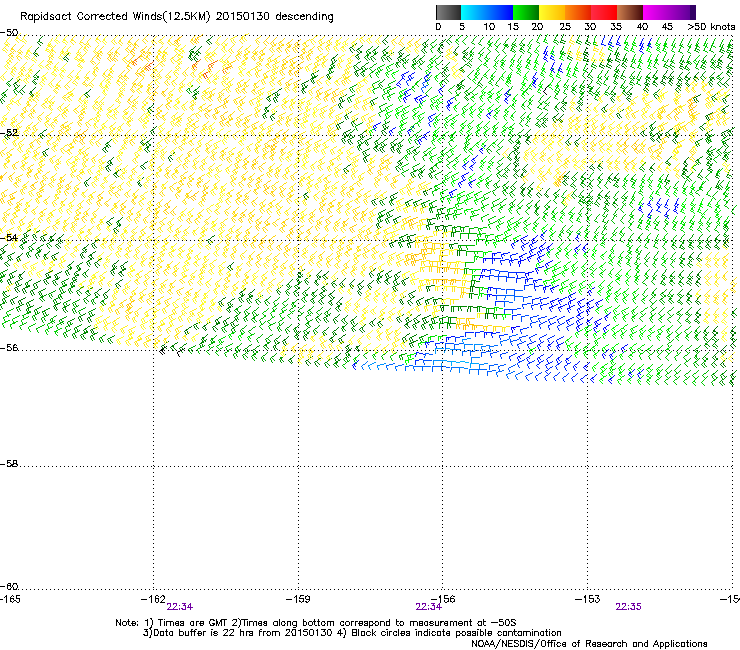Click the orange 25-30 knots legend segment
The height and width of the screenshot is (650, 740).
pos(578,12)
